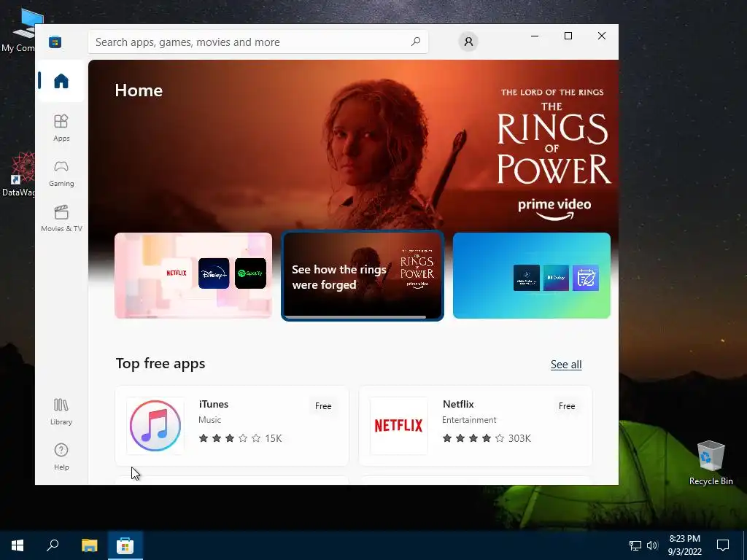747x560 pixels.
Task: Click the Microsoft Store taskbar icon
Action: point(125,545)
